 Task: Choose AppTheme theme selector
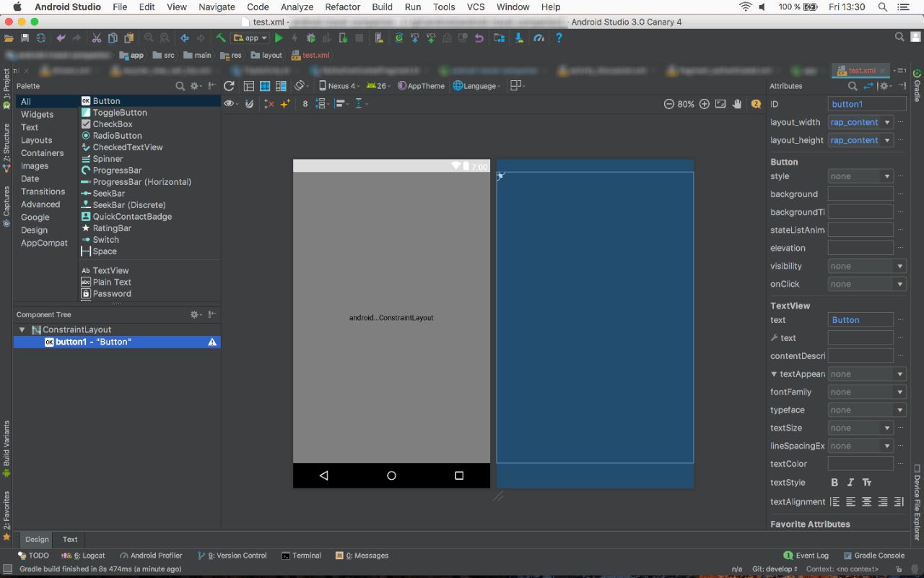(422, 86)
